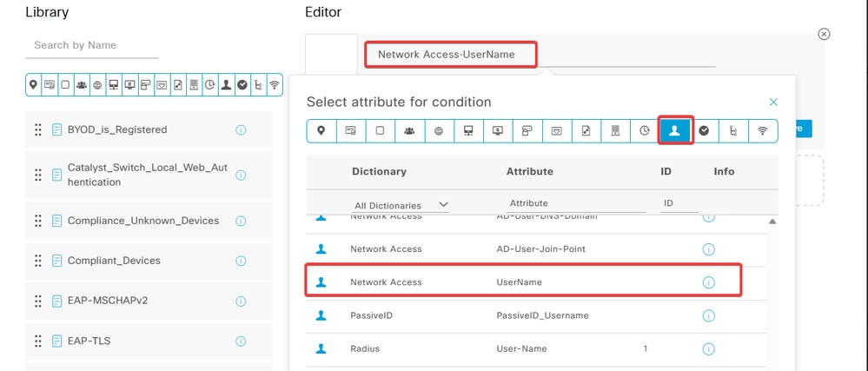Filter Library by time and date clock icon

tap(209, 85)
